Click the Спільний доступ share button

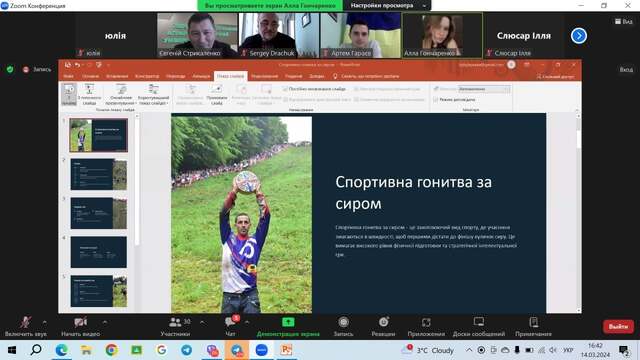555,76
